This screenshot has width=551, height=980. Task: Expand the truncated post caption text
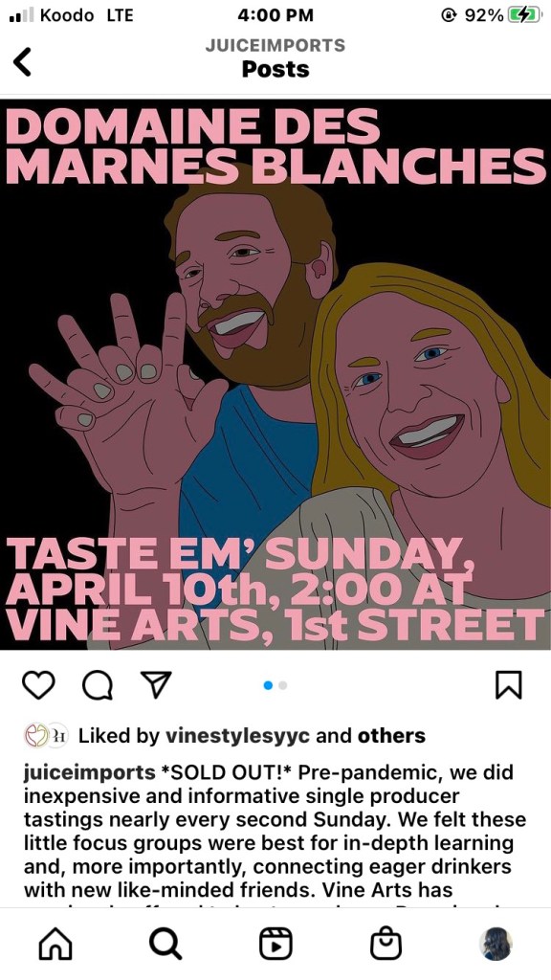coord(275,832)
